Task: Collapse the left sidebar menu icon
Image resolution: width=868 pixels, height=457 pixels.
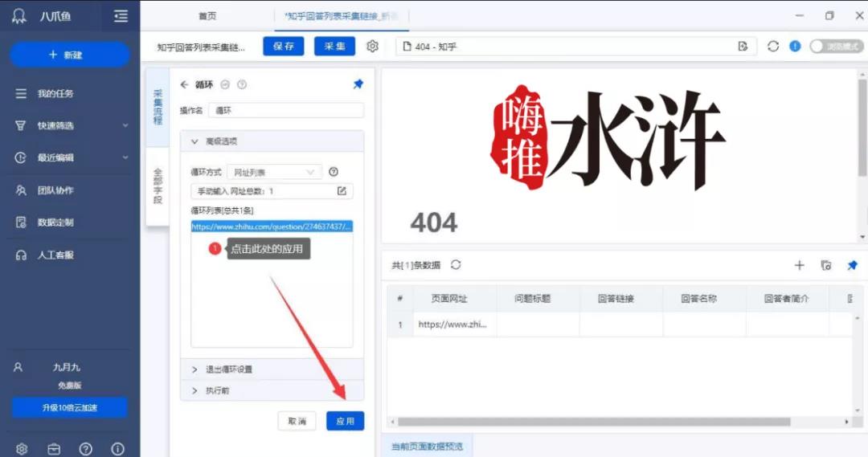Action: click(121, 16)
